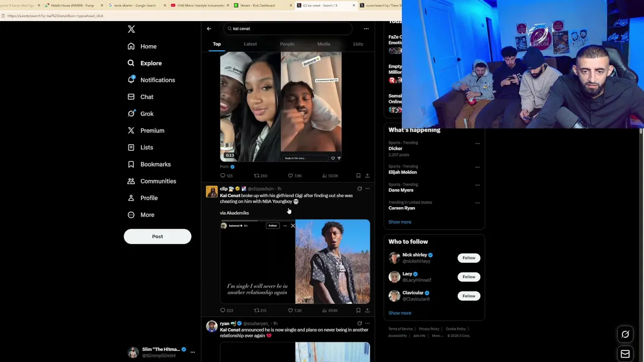Open Grok icon on ryan's post
The image size is (644, 362).
pos(359,323)
